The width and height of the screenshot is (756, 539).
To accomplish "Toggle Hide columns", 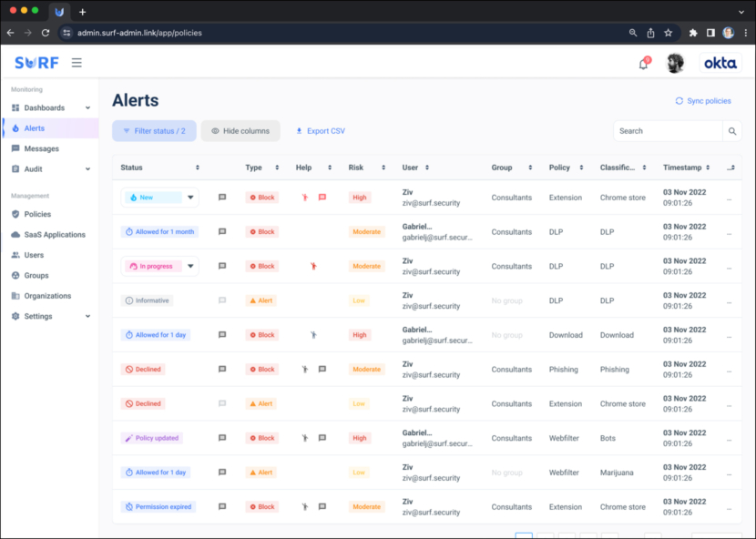I will (x=240, y=130).
